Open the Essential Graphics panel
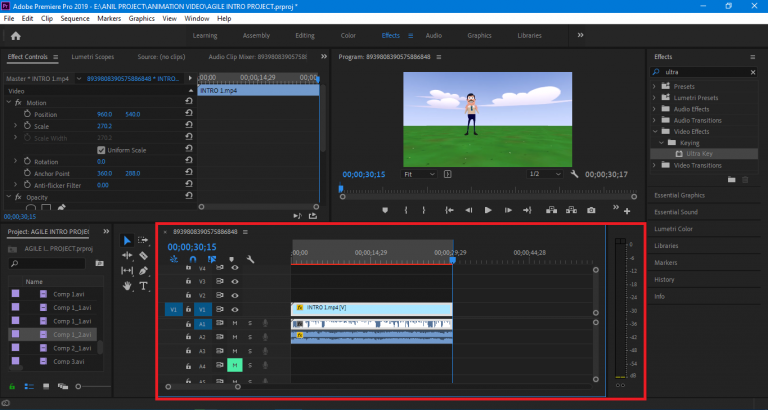Image resolution: width=768 pixels, height=410 pixels. click(x=680, y=197)
